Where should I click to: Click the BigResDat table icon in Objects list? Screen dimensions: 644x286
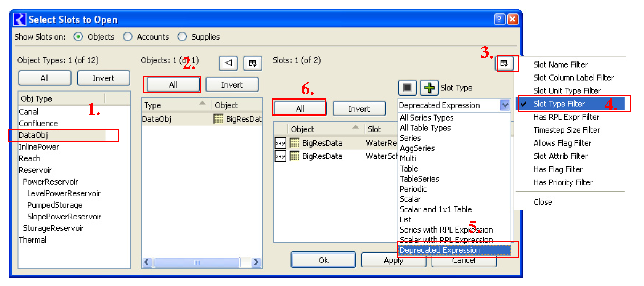[x=219, y=119]
